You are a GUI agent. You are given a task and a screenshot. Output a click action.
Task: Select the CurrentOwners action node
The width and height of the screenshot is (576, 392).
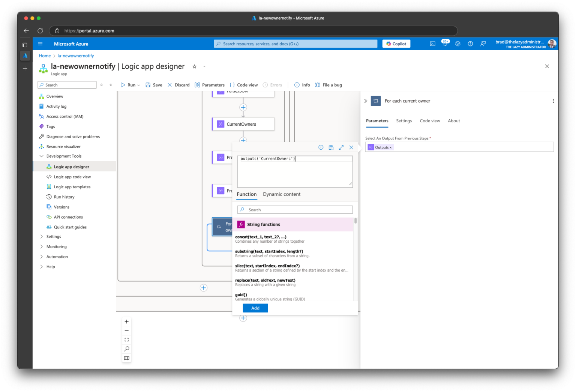243,124
